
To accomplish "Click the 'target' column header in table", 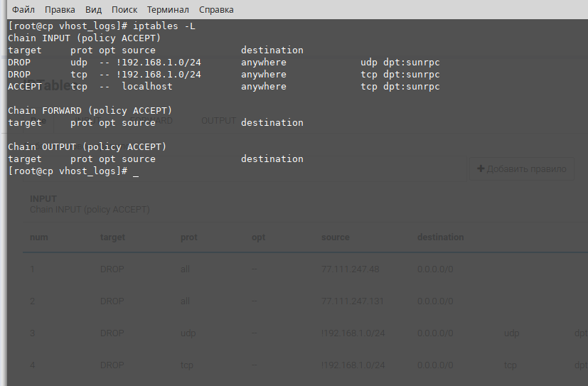I will click(x=112, y=237).
